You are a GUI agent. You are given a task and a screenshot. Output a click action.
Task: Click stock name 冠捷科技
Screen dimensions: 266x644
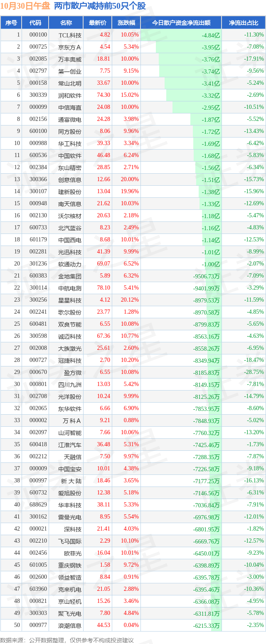70,360
